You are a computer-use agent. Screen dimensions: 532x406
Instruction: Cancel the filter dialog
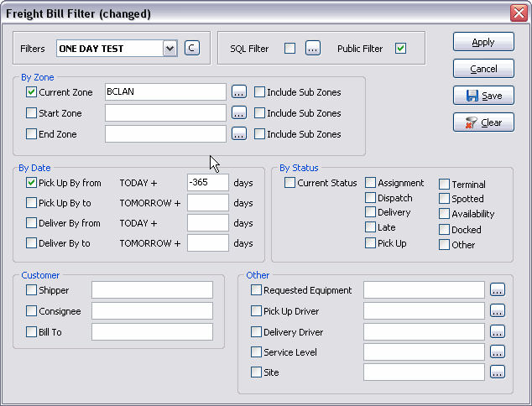483,69
